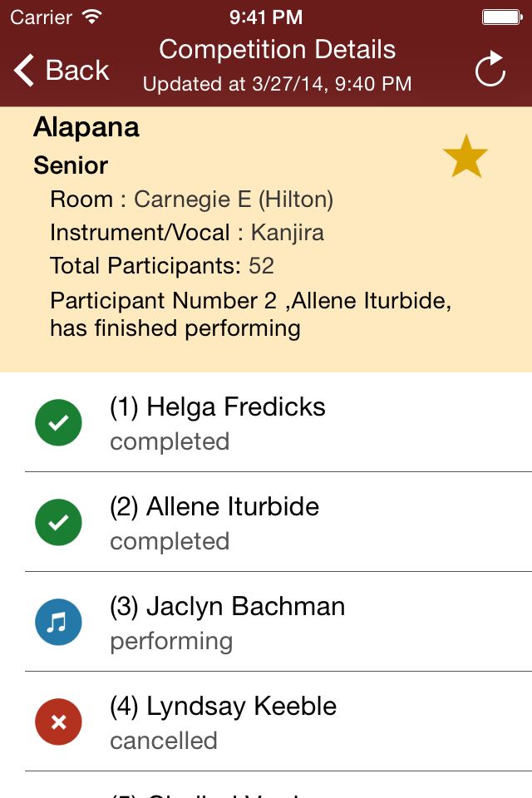532x798 pixels.
Task: Tap red cancelled X icon
Action: click(x=58, y=722)
